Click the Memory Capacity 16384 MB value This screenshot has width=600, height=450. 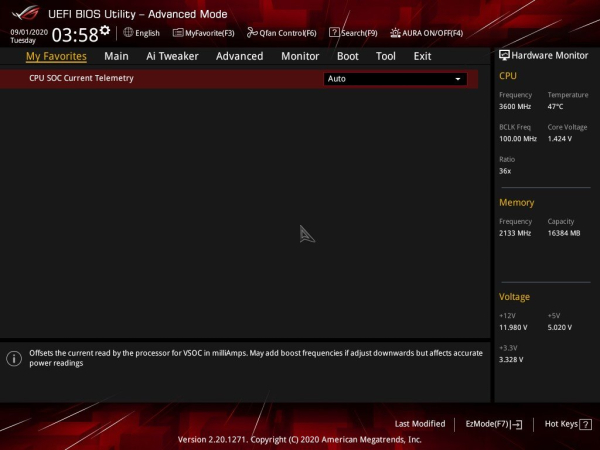tap(564, 233)
